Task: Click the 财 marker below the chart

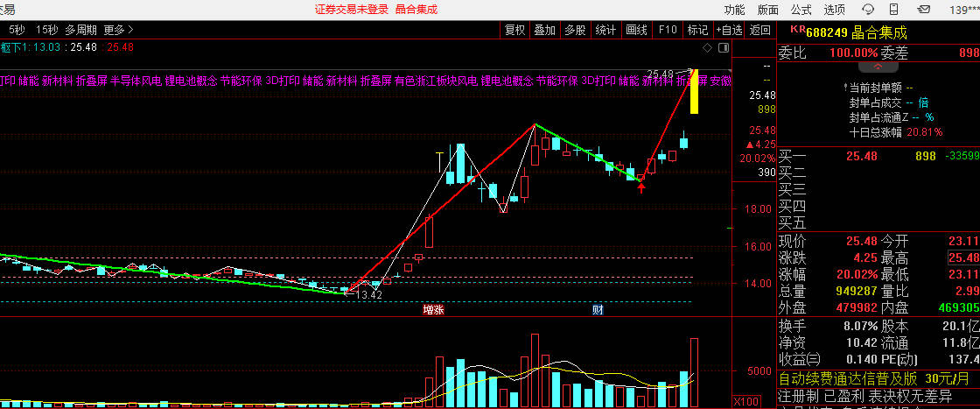Action: coord(598,309)
